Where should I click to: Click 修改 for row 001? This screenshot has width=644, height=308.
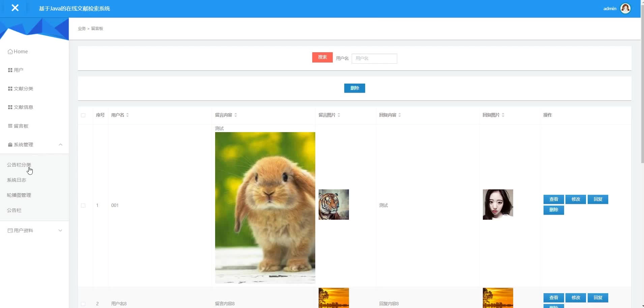coord(576,199)
